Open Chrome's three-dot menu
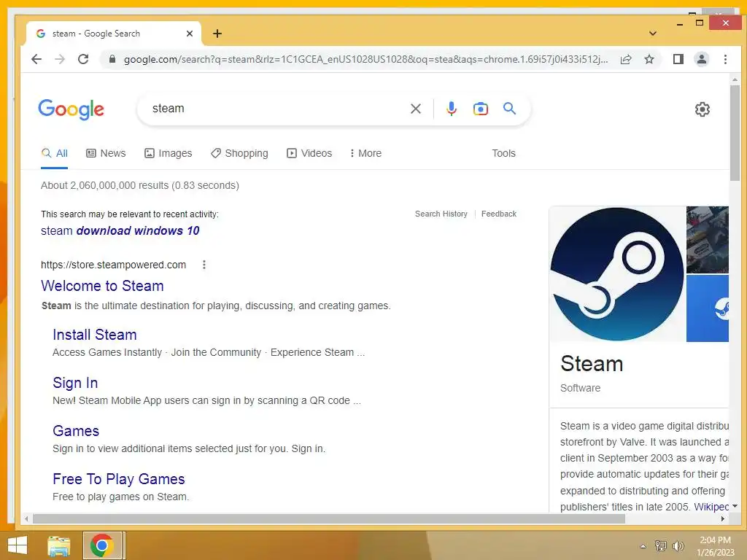Image resolution: width=747 pixels, height=560 pixels. pos(725,59)
